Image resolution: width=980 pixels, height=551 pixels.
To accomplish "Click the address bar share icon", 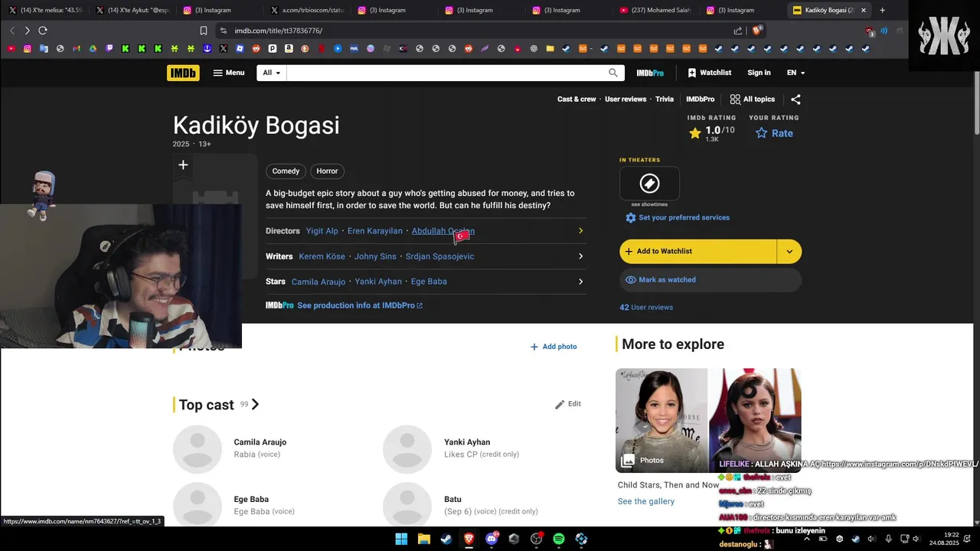I will (x=738, y=31).
